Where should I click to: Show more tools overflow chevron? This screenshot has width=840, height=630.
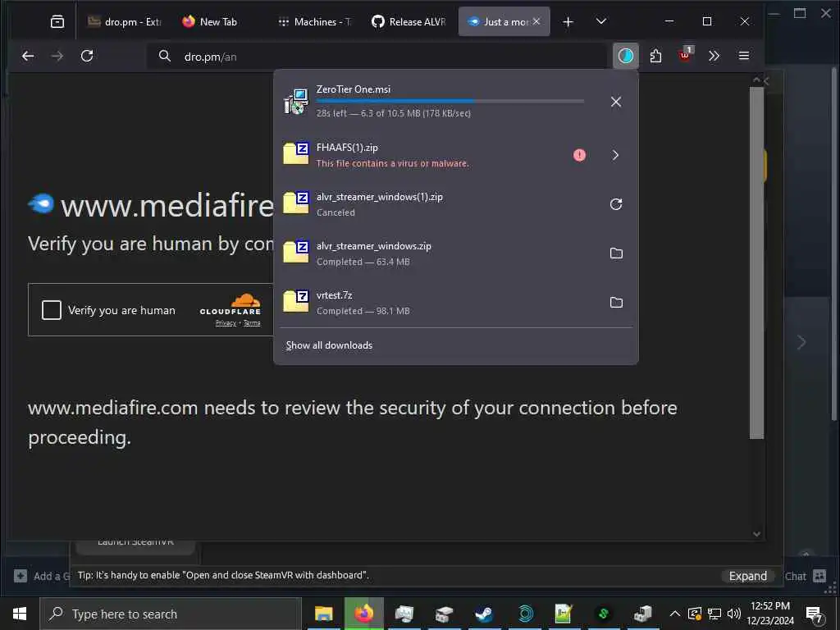(x=714, y=56)
